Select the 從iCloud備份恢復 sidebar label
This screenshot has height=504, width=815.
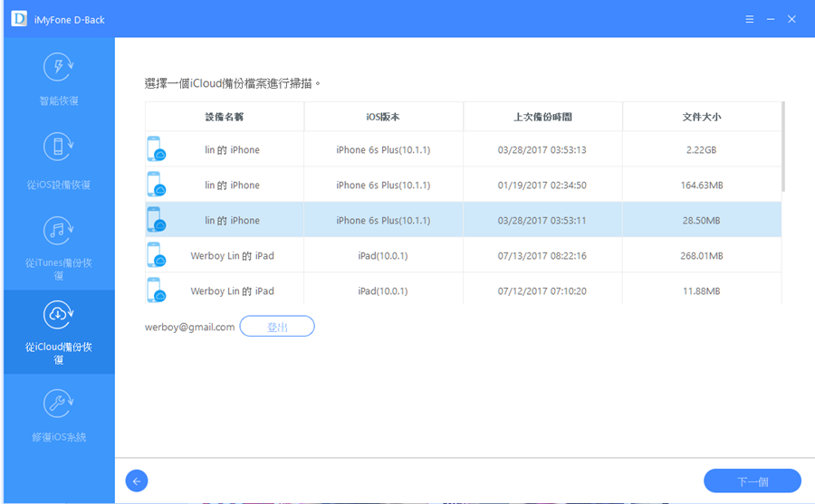pos(59,353)
